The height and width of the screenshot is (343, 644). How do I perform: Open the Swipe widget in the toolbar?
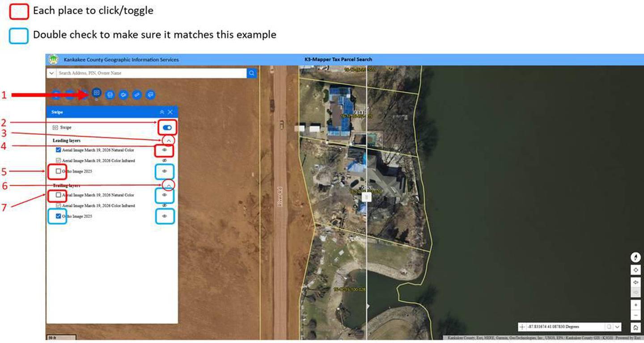point(96,92)
